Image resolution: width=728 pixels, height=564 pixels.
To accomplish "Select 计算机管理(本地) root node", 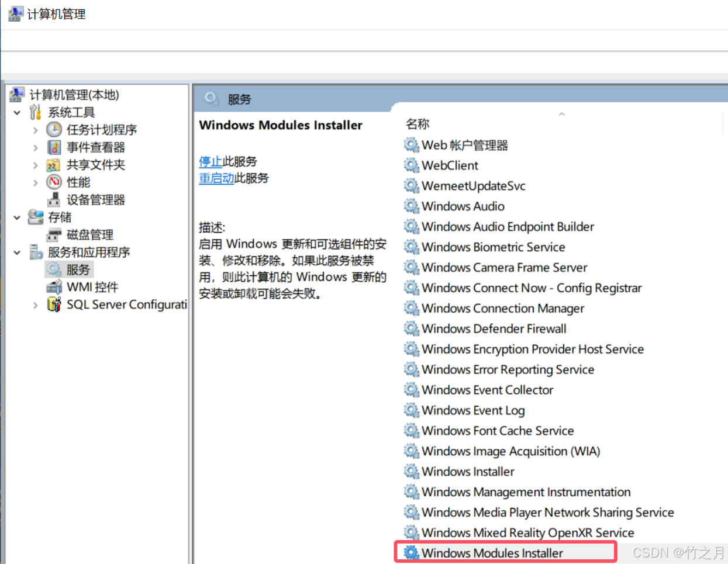I will [x=74, y=94].
